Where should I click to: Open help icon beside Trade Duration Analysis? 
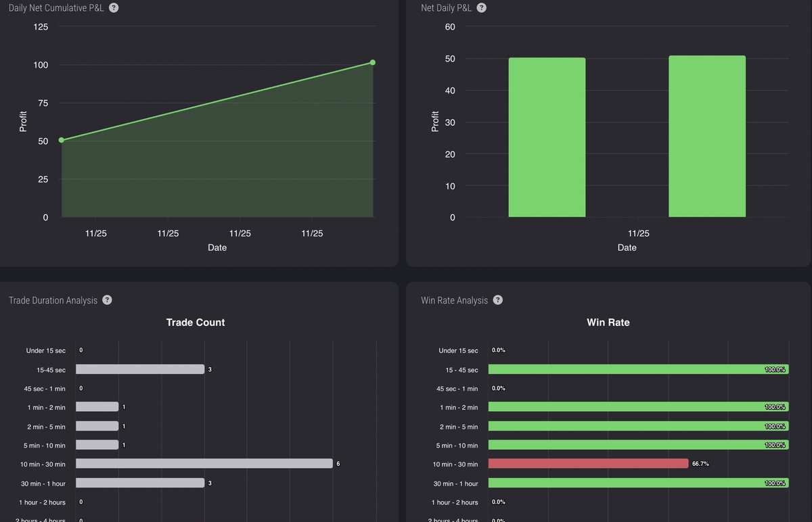[107, 300]
